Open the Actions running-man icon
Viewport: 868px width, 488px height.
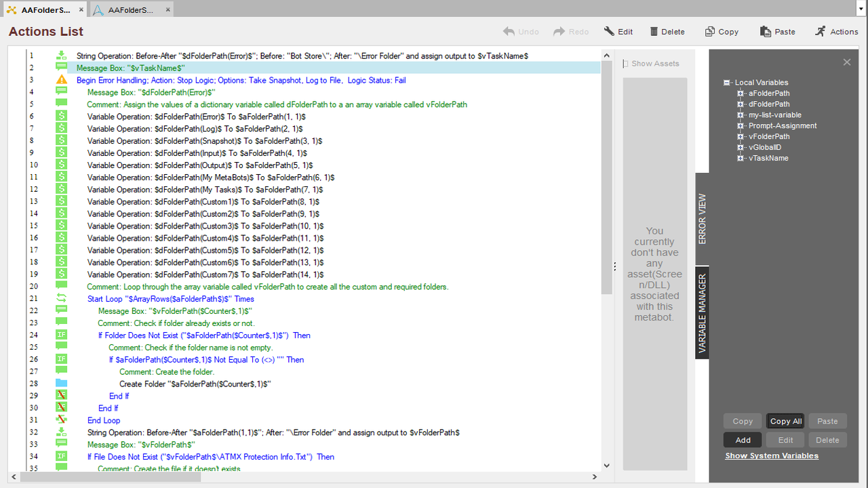coord(821,32)
